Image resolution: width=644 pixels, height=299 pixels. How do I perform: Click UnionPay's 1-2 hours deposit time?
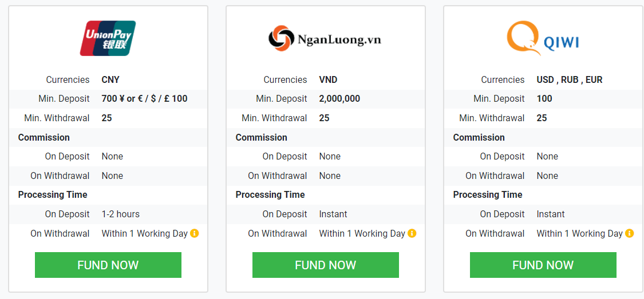pos(121,214)
